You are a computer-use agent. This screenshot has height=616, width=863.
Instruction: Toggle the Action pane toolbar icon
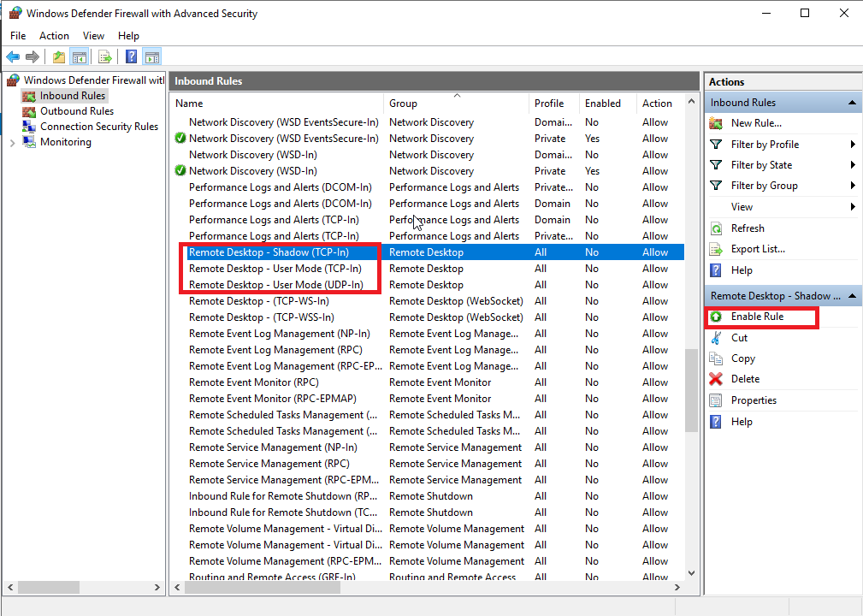(x=152, y=56)
